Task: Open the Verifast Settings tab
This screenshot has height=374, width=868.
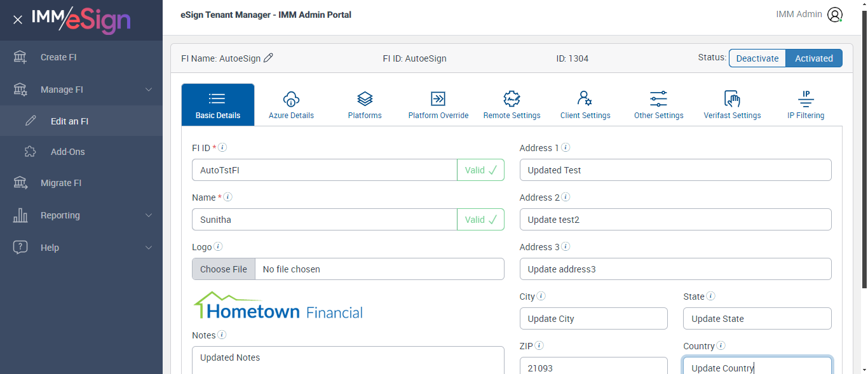Action: (x=732, y=105)
